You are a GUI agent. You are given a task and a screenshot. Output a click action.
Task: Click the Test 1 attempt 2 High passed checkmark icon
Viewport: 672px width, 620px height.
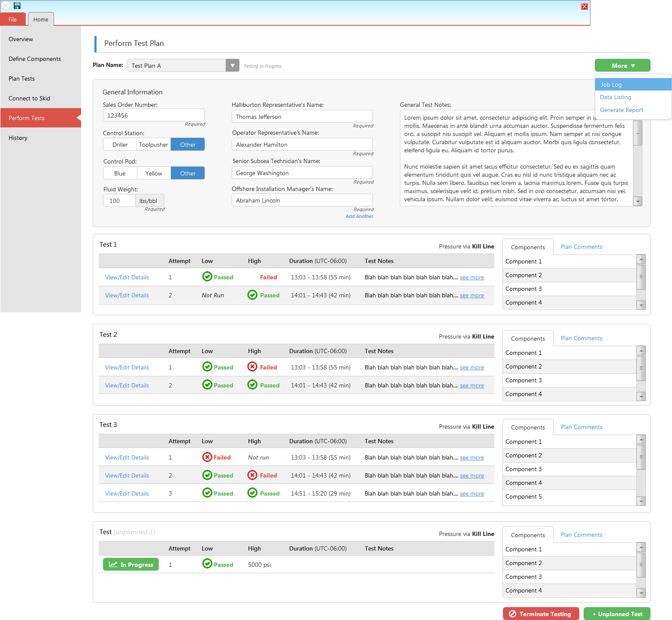coord(252,295)
